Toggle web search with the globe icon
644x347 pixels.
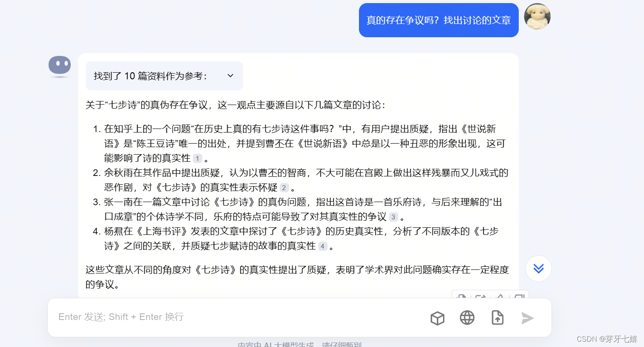[467, 318]
